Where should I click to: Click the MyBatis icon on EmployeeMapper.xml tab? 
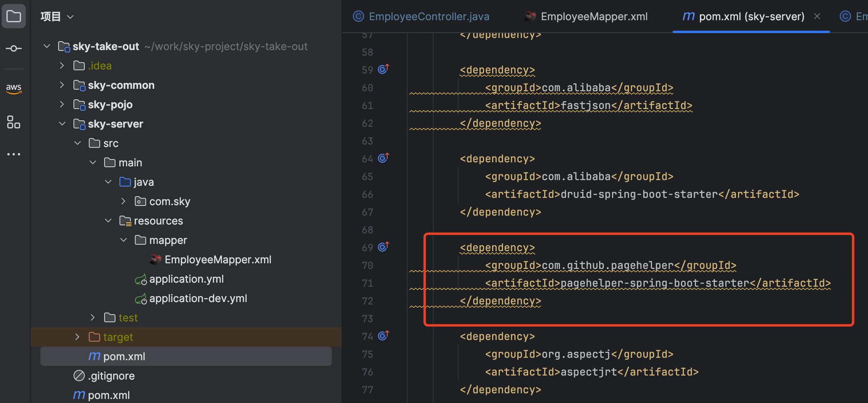pyautogui.click(x=530, y=16)
